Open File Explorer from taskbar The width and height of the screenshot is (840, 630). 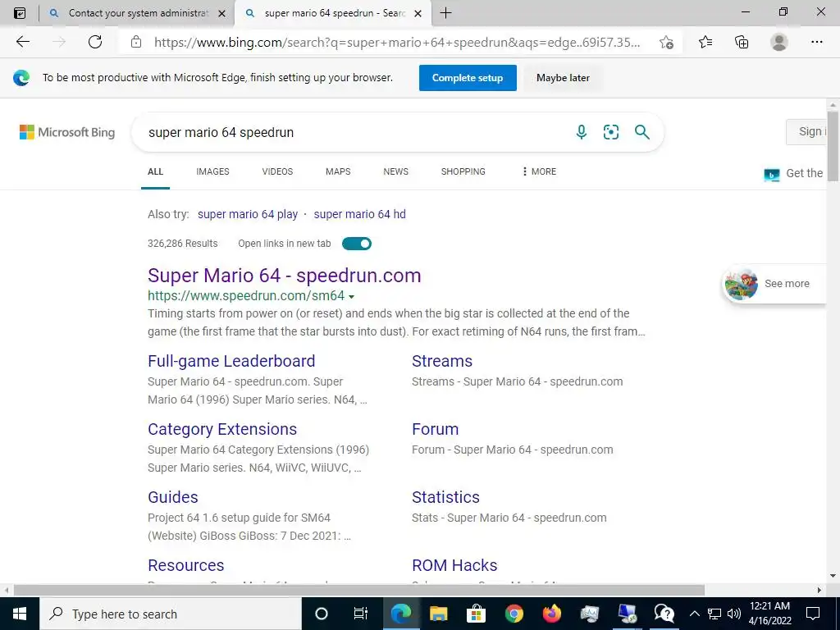click(x=438, y=614)
